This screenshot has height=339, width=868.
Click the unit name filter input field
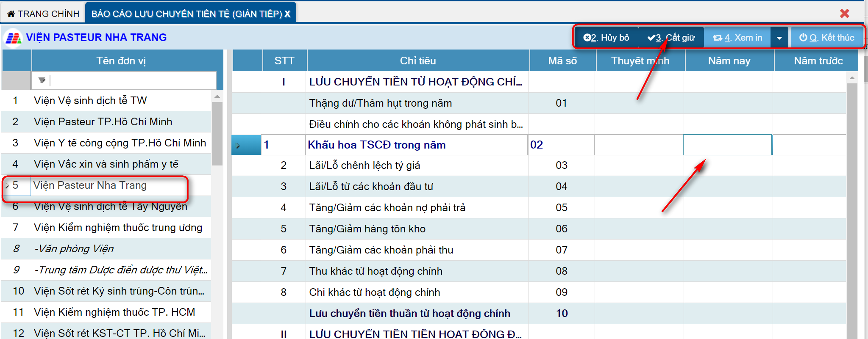(x=132, y=80)
